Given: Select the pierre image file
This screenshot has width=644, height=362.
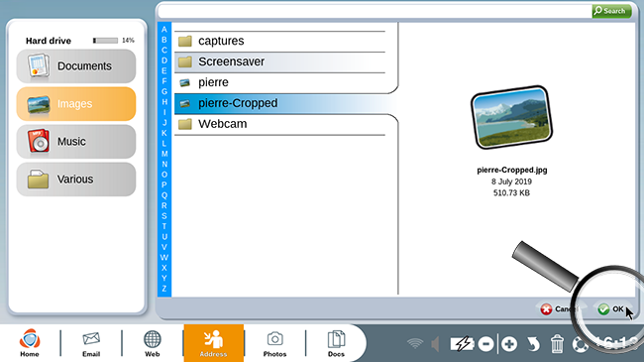Looking at the screenshot, I should click(279, 82).
